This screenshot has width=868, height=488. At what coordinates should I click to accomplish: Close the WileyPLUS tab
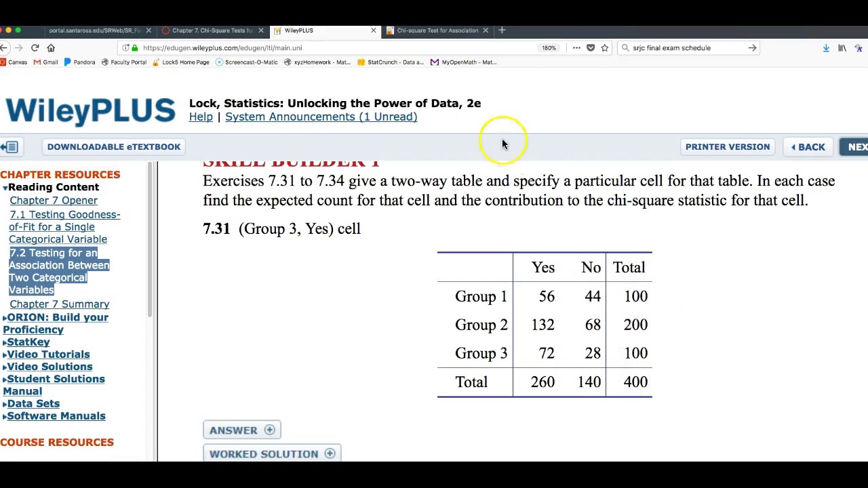tap(373, 30)
